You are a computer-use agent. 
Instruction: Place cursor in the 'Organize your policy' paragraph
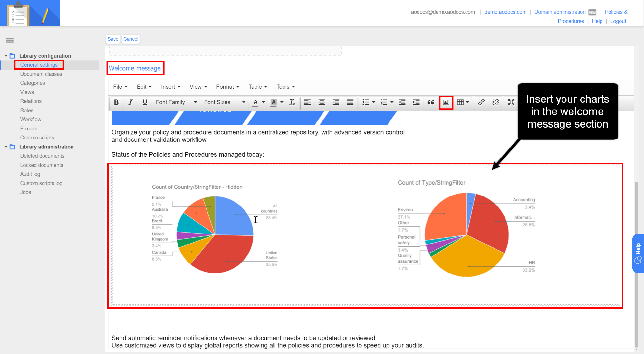pos(258,136)
